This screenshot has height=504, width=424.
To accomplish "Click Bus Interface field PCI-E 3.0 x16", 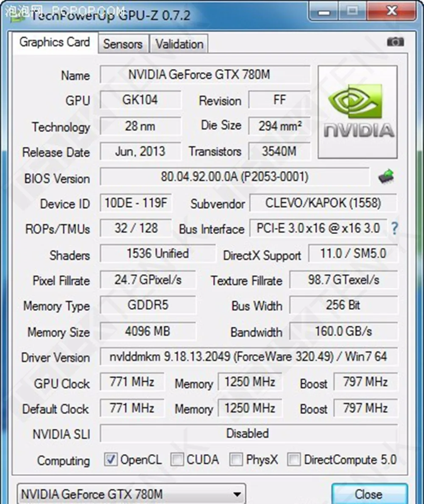I will click(318, 228).
